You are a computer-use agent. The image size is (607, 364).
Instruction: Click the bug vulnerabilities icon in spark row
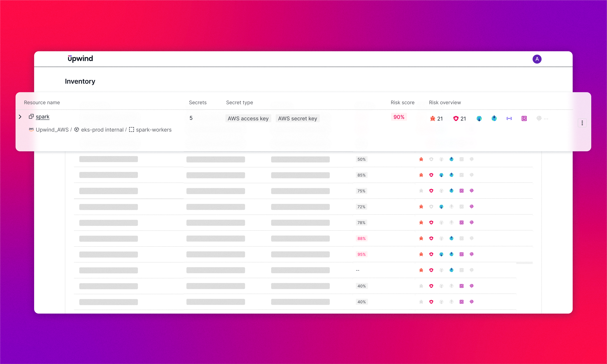(433, 119)
